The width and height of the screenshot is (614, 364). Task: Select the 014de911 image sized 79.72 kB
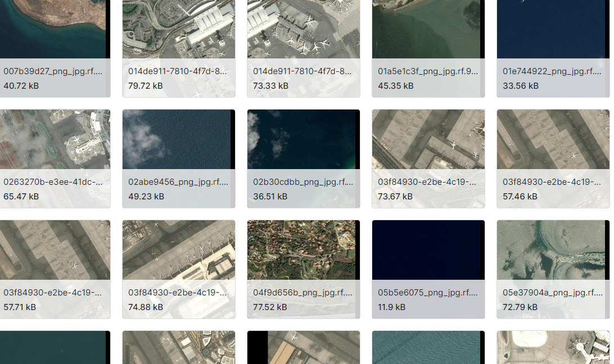178,28
